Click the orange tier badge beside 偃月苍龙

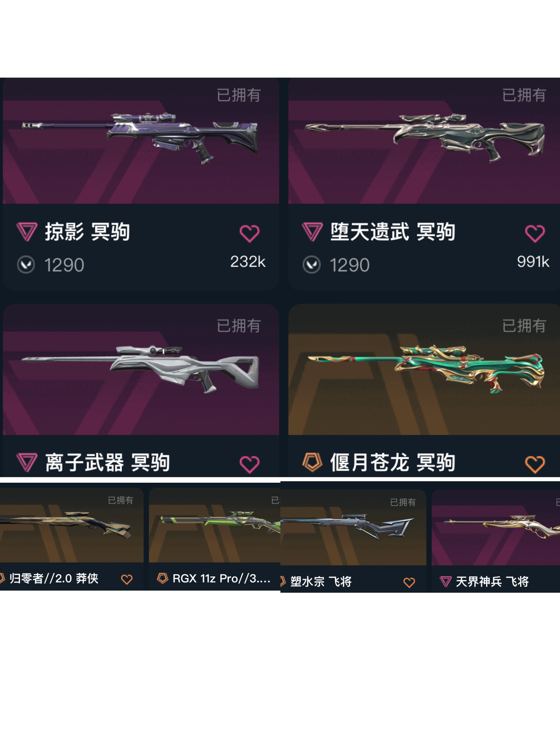pos(312,462)
